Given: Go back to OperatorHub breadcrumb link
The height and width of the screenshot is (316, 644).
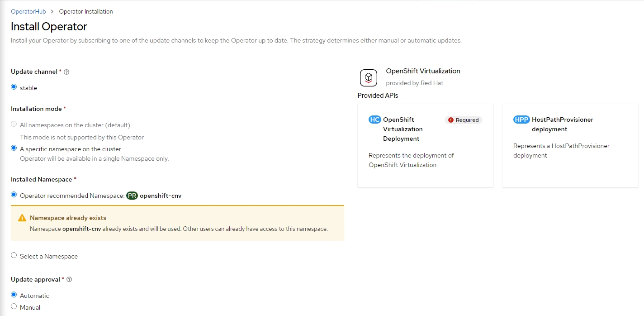Looking at the screenshot, I should pyautogui.click(x=28, y=12).
